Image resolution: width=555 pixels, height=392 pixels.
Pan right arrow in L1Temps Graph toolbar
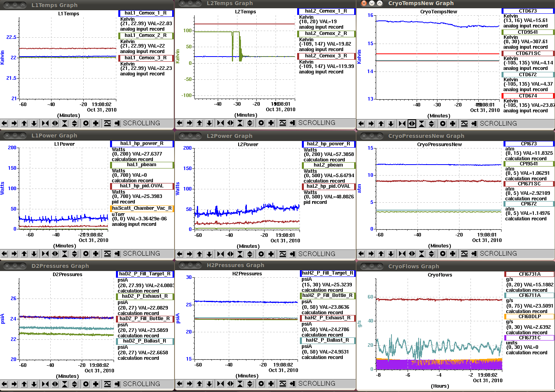pyautogui.click(x=15, y=123)
